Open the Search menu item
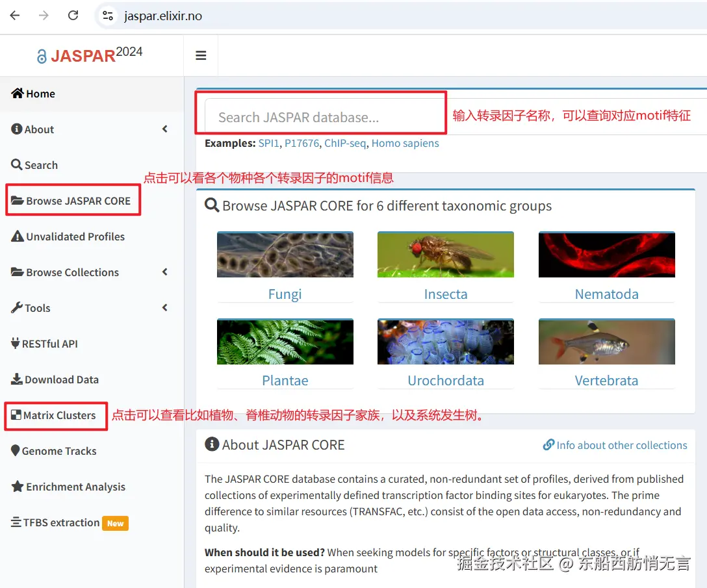This screenshot has height=588, width=707. (92, 165)
